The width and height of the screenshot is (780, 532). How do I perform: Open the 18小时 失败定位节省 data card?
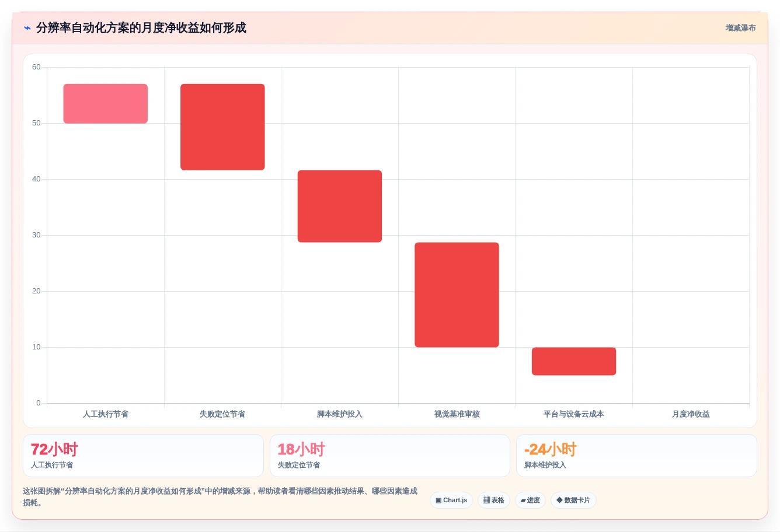pos(390,456)
